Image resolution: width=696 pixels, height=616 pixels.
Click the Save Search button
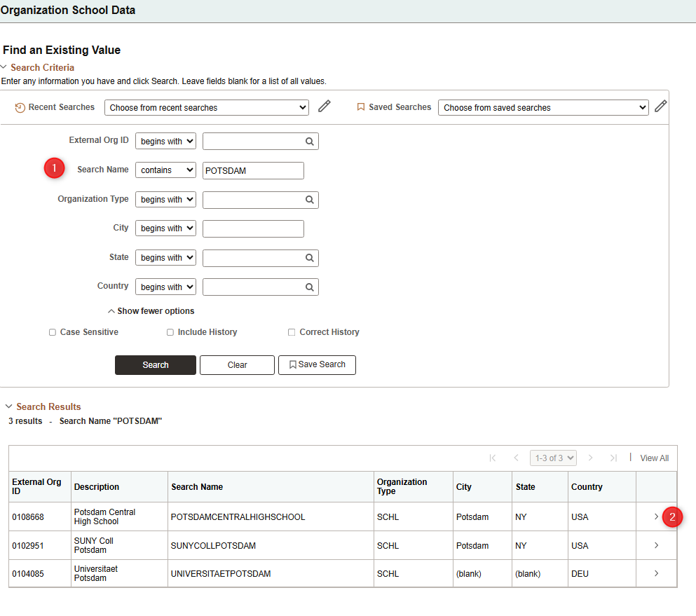point(317,365)
